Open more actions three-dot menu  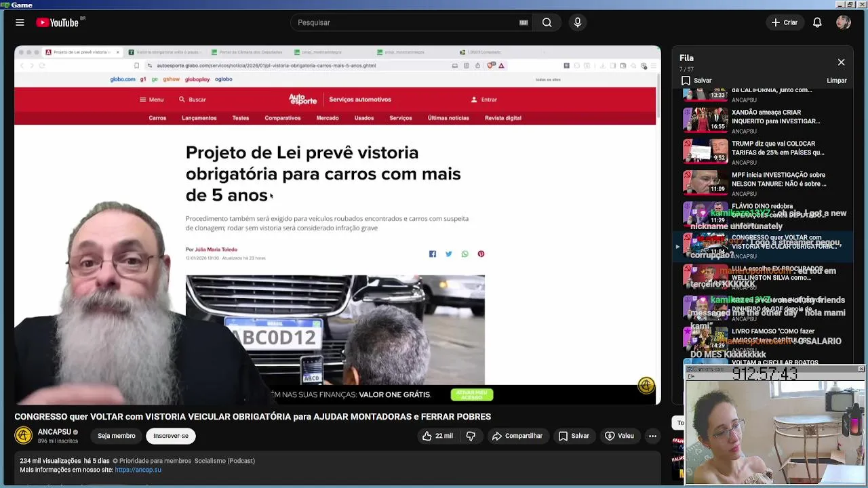coord(652,436)
